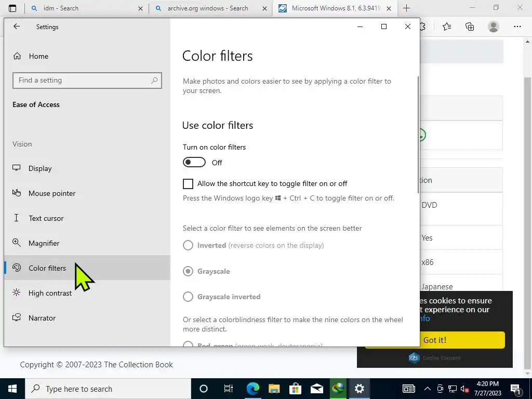Click Find a setting search box
Viewport: 532px width, 399px height.
(x=87, y=81)
